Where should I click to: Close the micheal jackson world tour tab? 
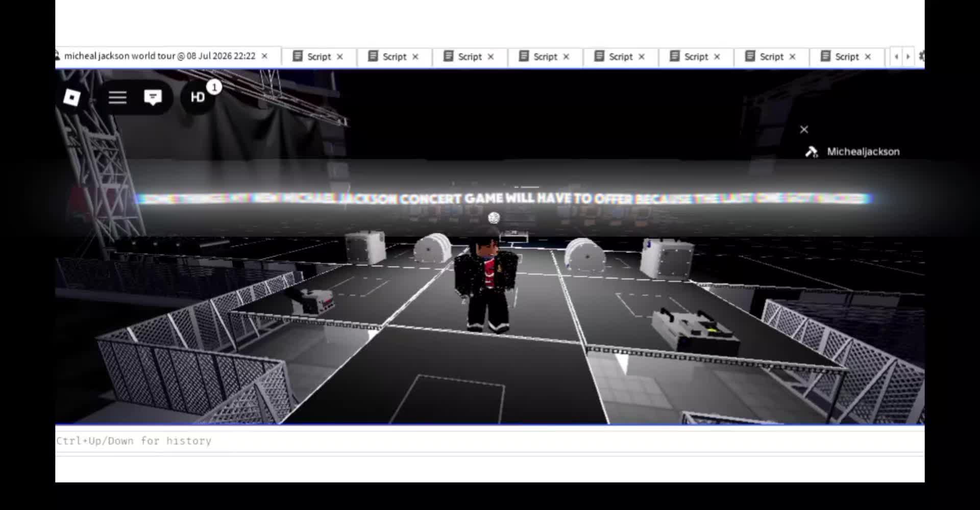tap(264, 56)
